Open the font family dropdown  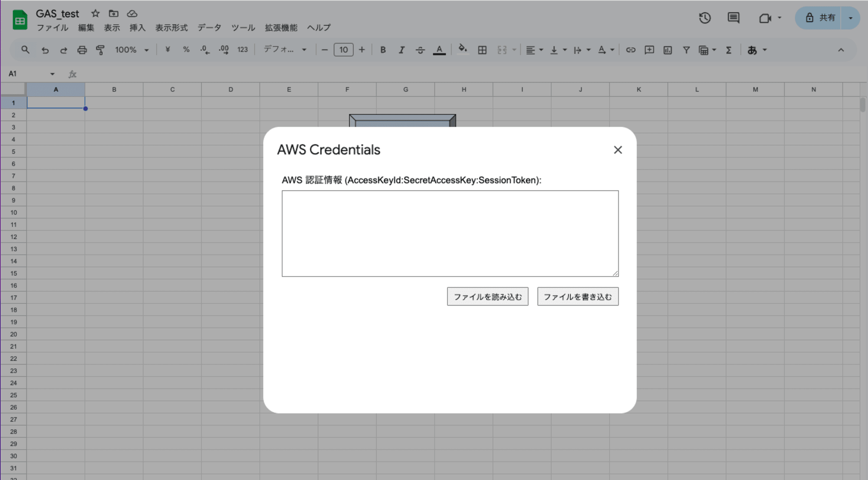pos(285,49)
